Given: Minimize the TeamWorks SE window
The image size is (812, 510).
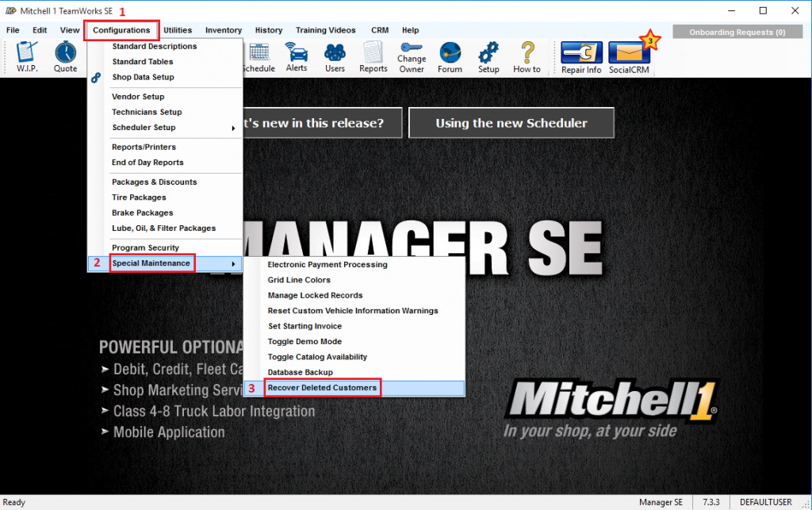Looking at the screenshot, I should (x=731, y=11).
